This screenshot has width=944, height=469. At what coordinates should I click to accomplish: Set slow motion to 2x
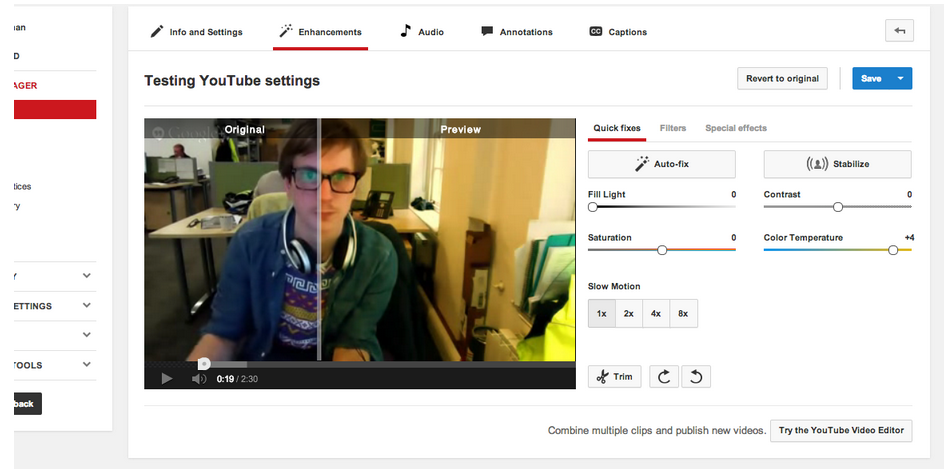point(629,314)
